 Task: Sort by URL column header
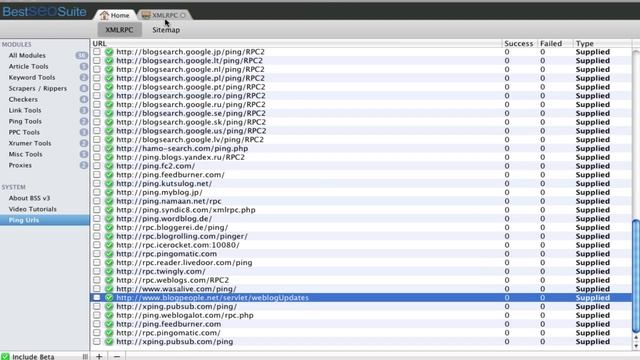(x=296, y=43)
